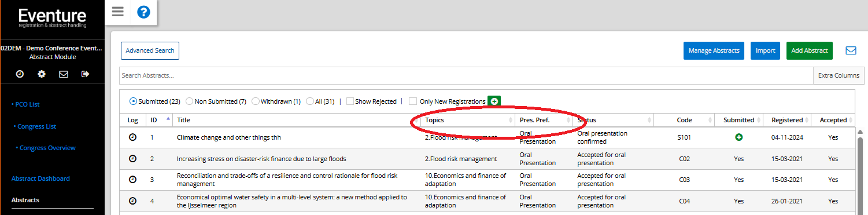Screen dimensions: 868x215
Task: Open the clock icon in sidebar
Action: [20, 74]
